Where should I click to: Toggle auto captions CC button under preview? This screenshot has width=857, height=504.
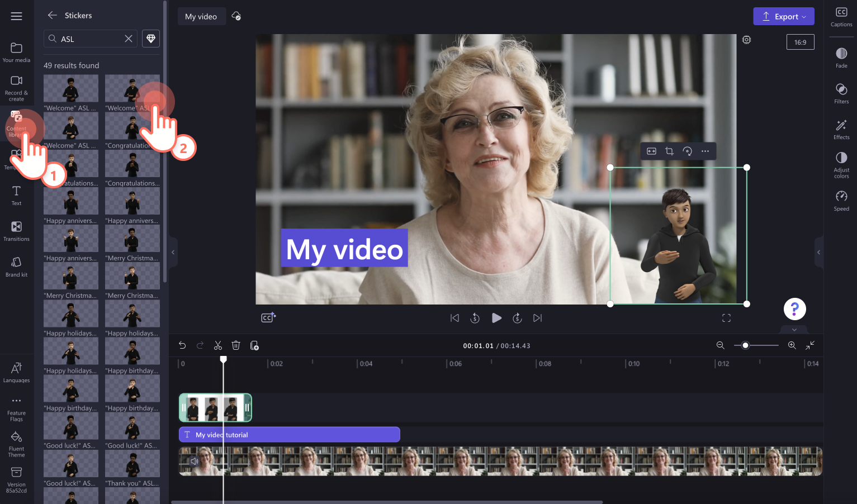(268, 317)
